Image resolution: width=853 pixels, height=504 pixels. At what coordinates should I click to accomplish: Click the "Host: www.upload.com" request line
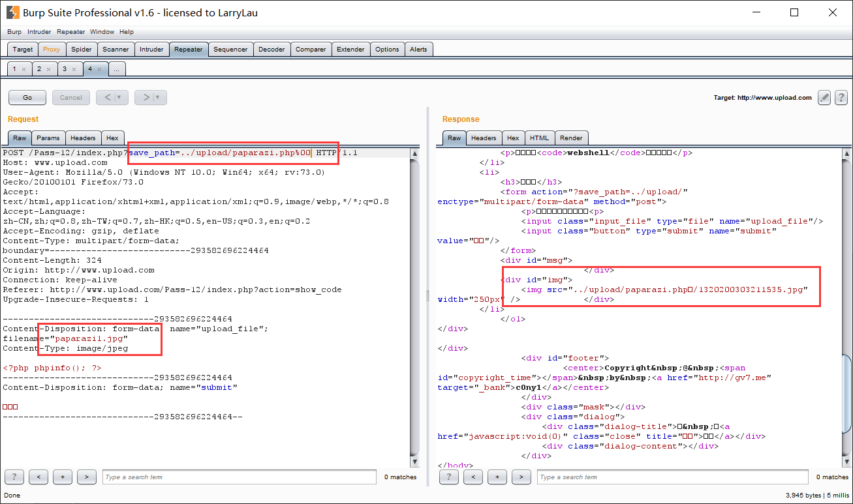point(55,162)
